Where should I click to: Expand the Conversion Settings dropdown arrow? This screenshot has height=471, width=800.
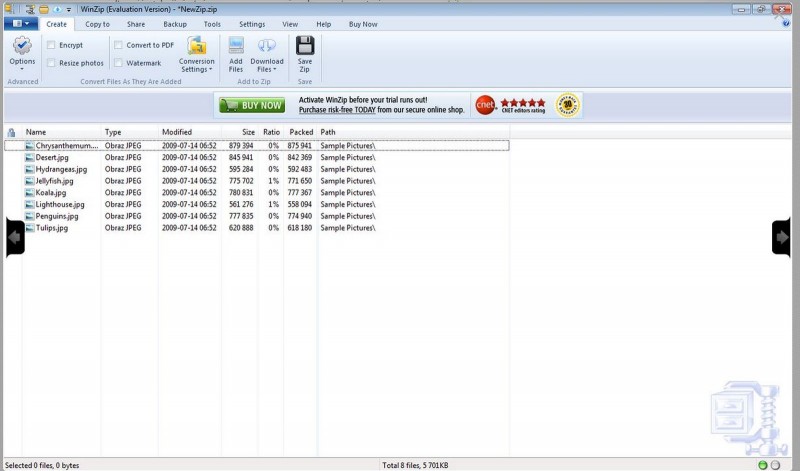point(210,69)
